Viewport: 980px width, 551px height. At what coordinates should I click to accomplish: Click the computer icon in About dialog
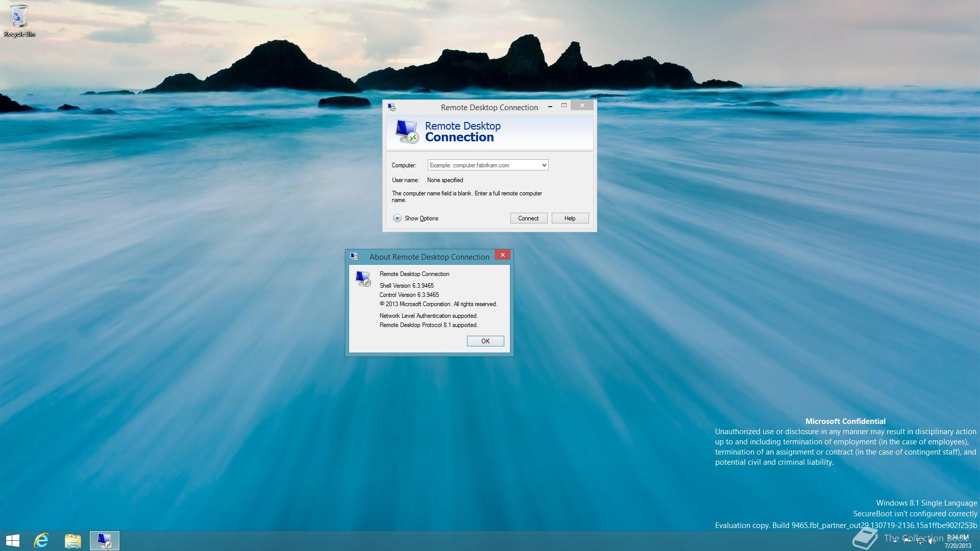[x=363, y=279]
